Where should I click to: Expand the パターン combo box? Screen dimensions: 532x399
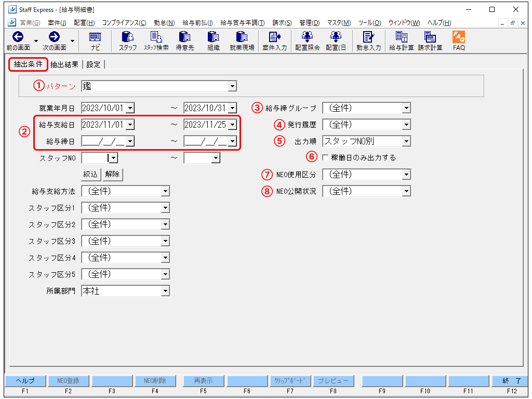(x=232, y=86)
